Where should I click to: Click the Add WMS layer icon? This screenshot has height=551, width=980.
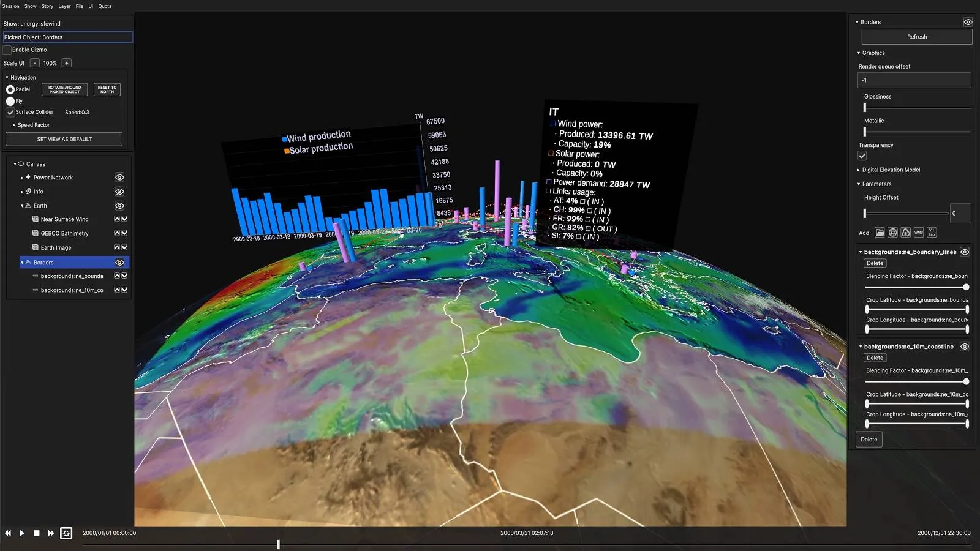pos(918,233)
